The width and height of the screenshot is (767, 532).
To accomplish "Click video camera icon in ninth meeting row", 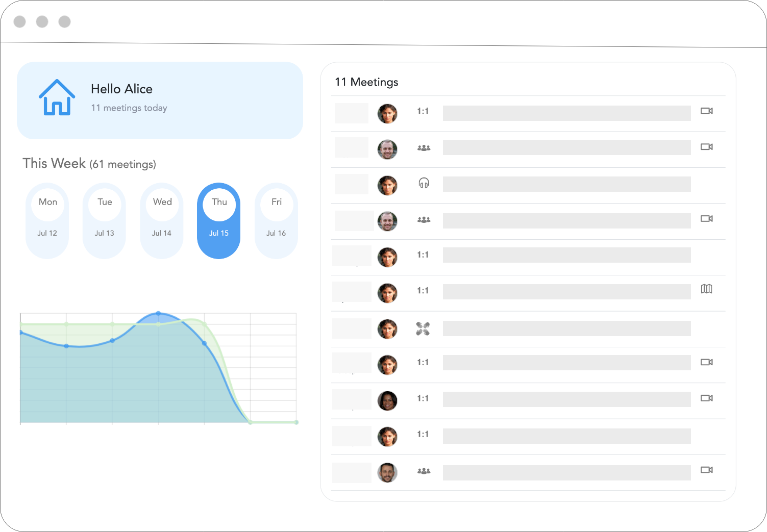I will tap(707, 398).
